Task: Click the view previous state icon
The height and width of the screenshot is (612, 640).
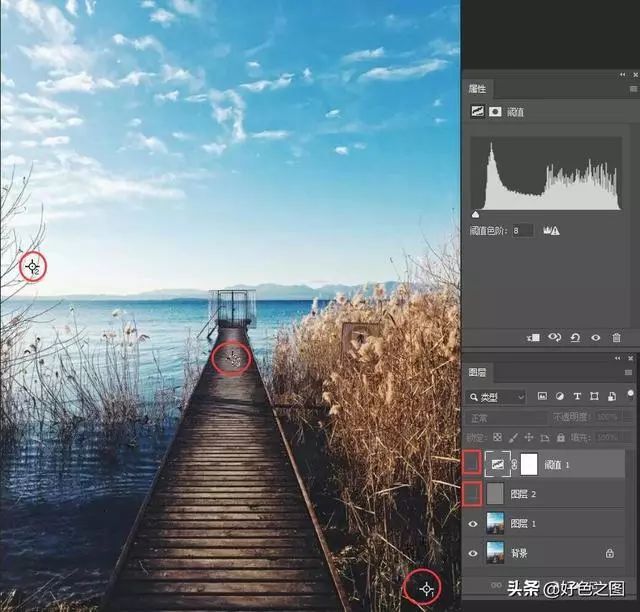Action: (x=555, y=338)
